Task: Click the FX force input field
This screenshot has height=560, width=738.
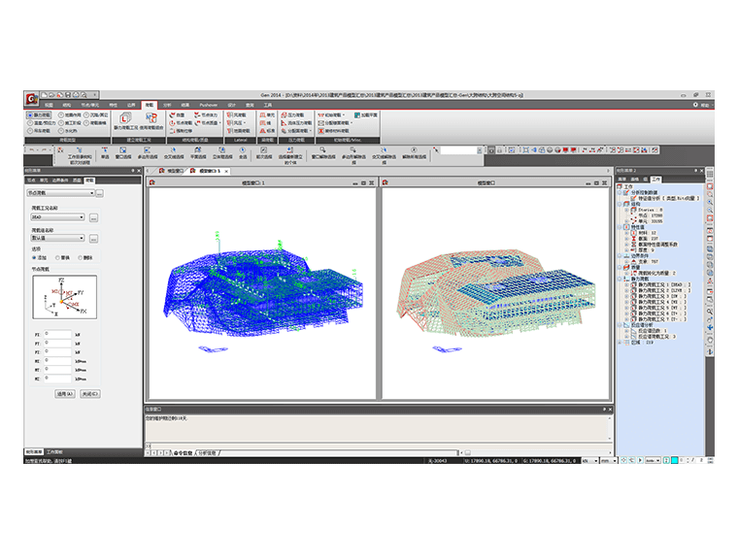Action: [57, 334]
